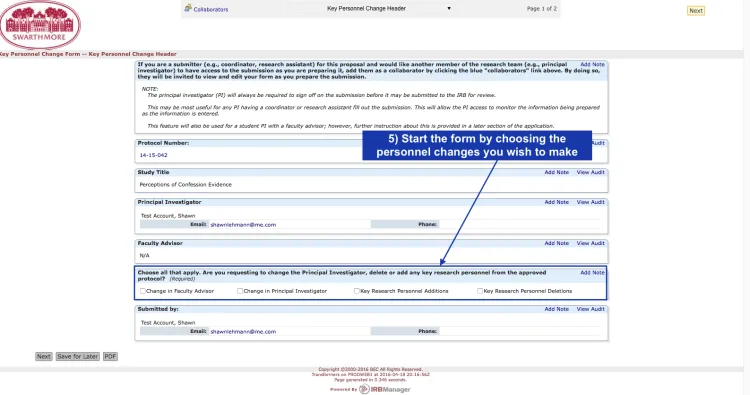Open the Principal Investigator email link

click(243, 225)
